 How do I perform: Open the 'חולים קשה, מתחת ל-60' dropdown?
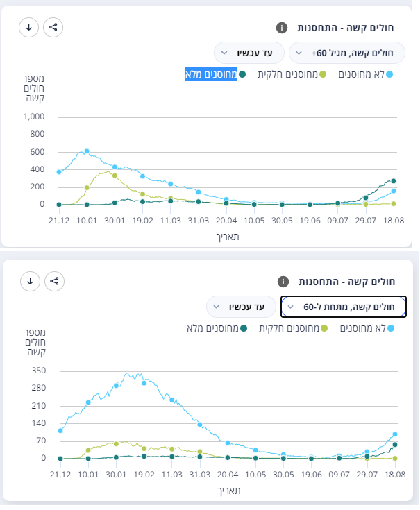click(x=344, y=306)
